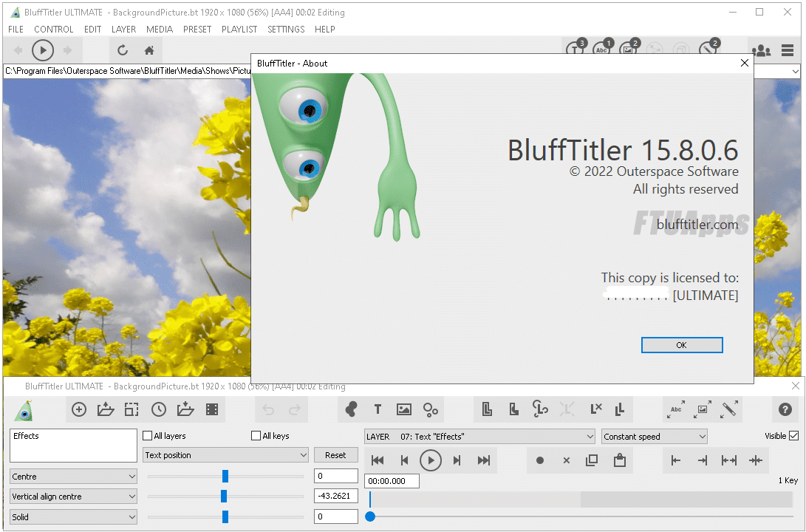This screenshot has height=532, width=806.
Task: Open the HELP menu
Action: coord(325,30)
